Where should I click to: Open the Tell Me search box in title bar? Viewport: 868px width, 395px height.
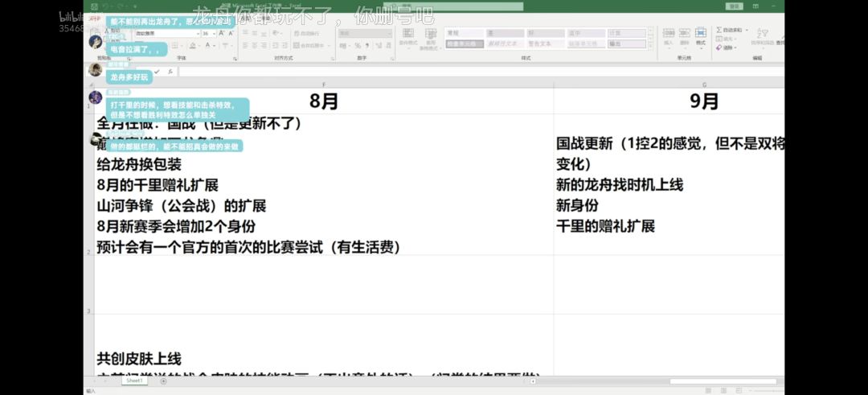click(453, 6)
